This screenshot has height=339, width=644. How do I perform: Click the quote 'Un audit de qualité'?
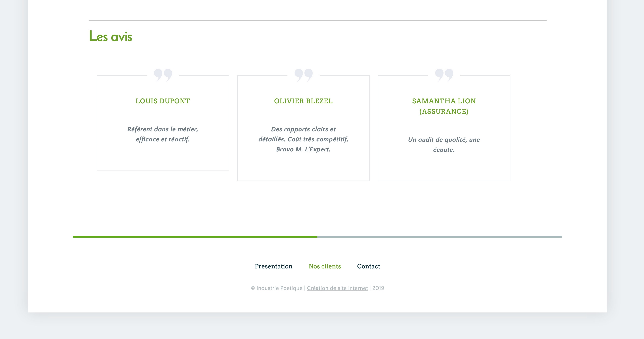point(444,145)
